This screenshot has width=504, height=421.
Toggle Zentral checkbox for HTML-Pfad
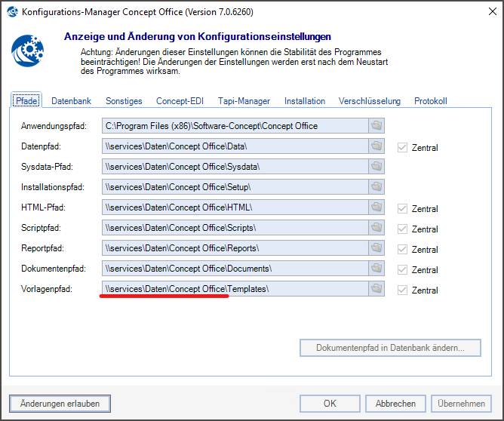pyautogui.click(x=402, y=208)
